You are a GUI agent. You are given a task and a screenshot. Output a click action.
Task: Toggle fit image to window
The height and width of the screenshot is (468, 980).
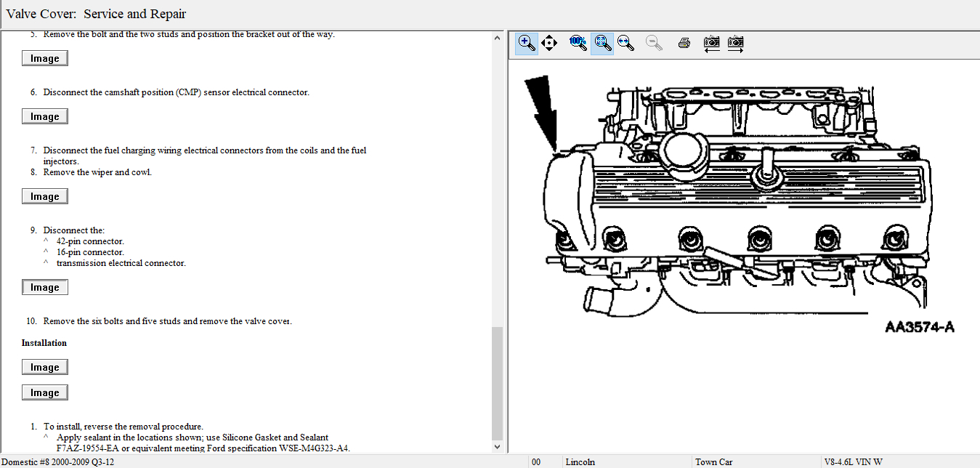pos(602,43)
